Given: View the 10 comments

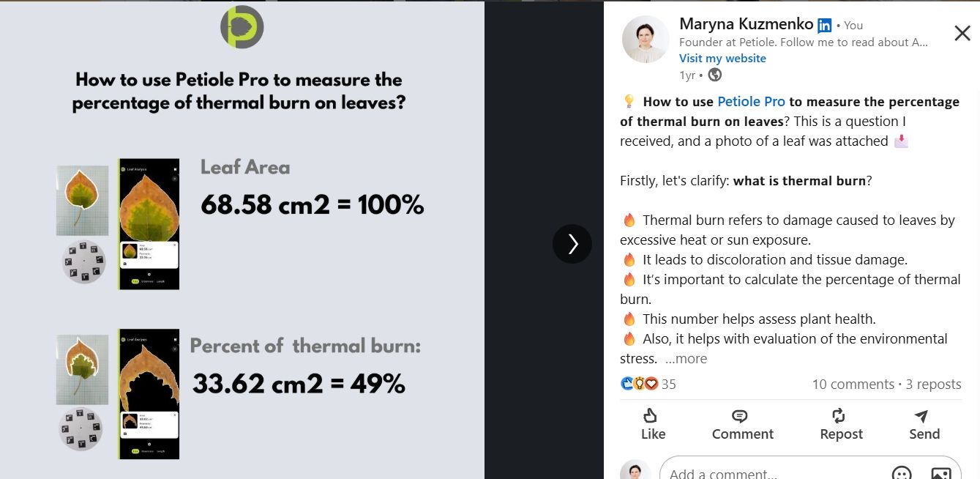Looking at the screenshot, I should (853, 384).
